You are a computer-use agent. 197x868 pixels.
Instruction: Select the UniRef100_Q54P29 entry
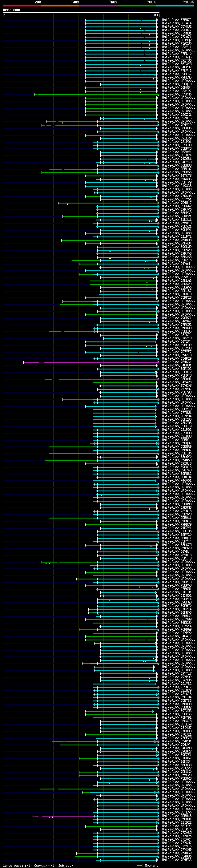[x=177, y=358]
